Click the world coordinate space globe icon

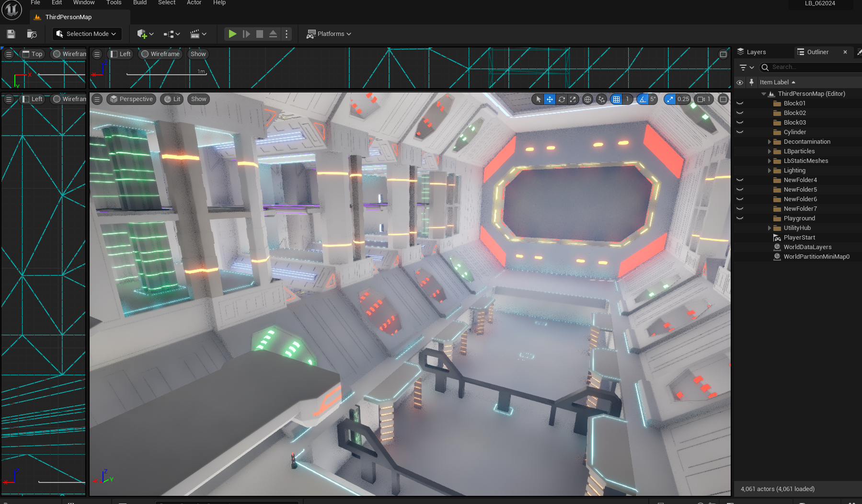click(x=587, y=99)
